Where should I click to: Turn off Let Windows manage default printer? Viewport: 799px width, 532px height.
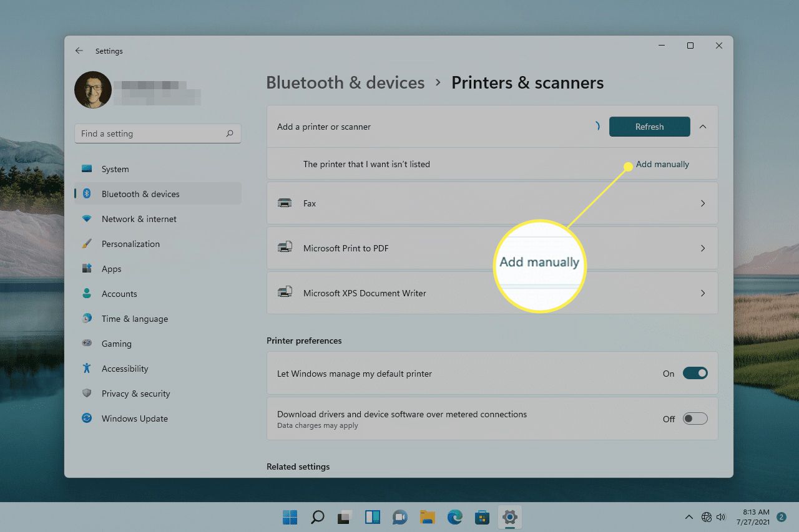(695, 374)
